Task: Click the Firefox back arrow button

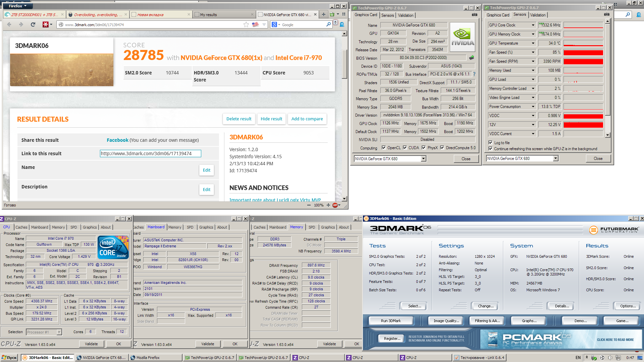Action: click(x=9, y=24)
